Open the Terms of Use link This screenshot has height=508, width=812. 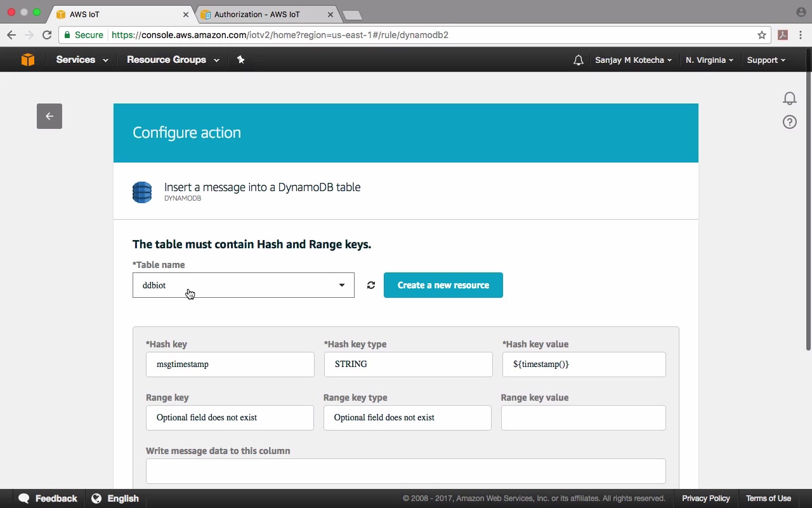pos(768,498)
